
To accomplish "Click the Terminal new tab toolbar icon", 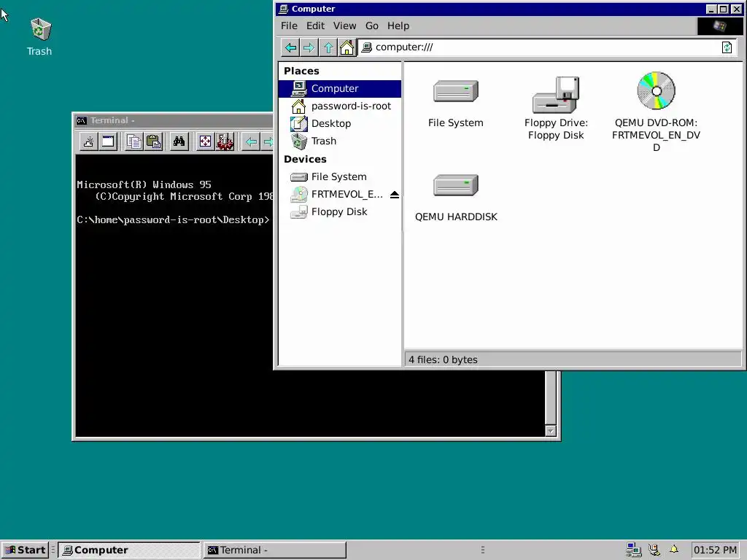I will [x=88, y=141].
